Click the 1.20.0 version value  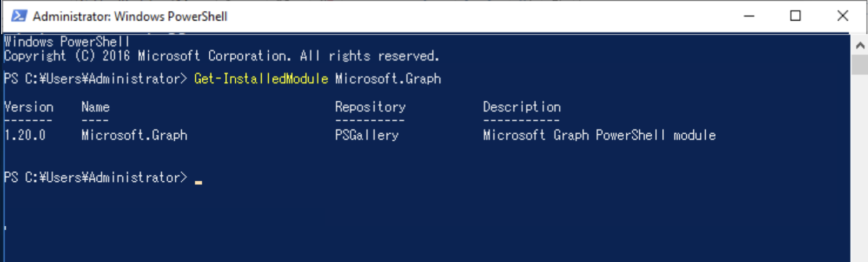pos(25,135)
